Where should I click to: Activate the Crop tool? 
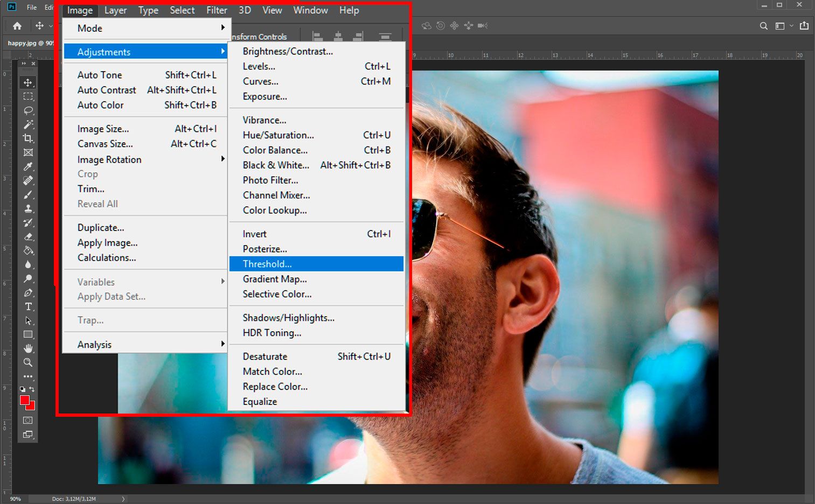click(x=28, y=138)
